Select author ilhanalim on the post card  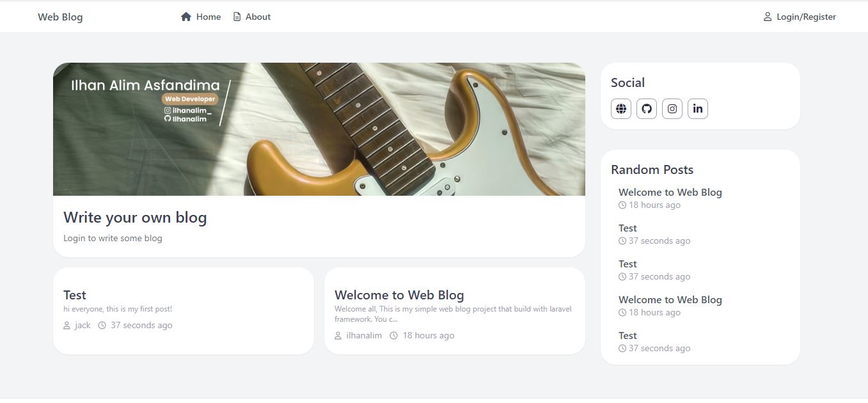point(364,336)
